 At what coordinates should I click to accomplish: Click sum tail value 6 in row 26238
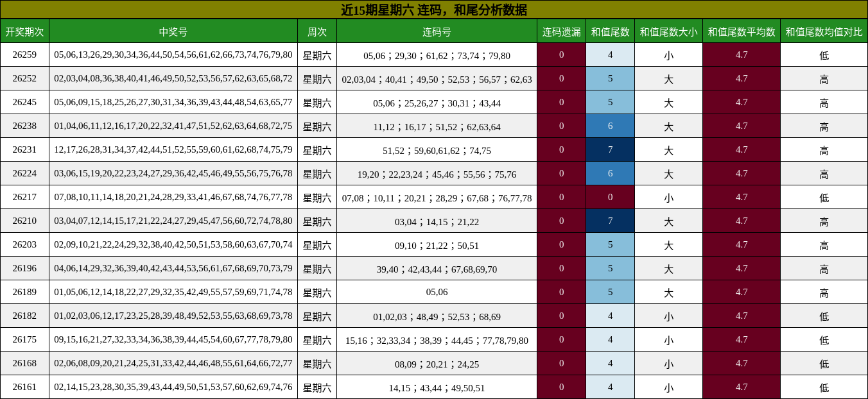(610, 126)
